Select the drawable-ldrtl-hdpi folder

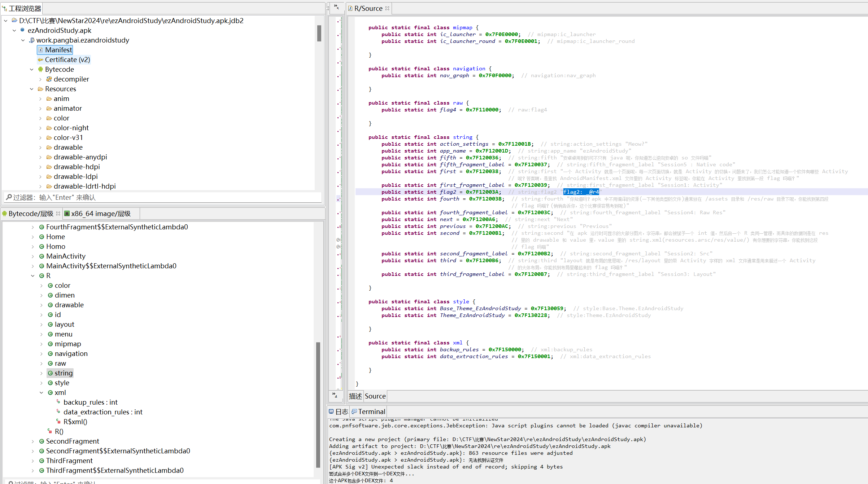click(84, 186)
